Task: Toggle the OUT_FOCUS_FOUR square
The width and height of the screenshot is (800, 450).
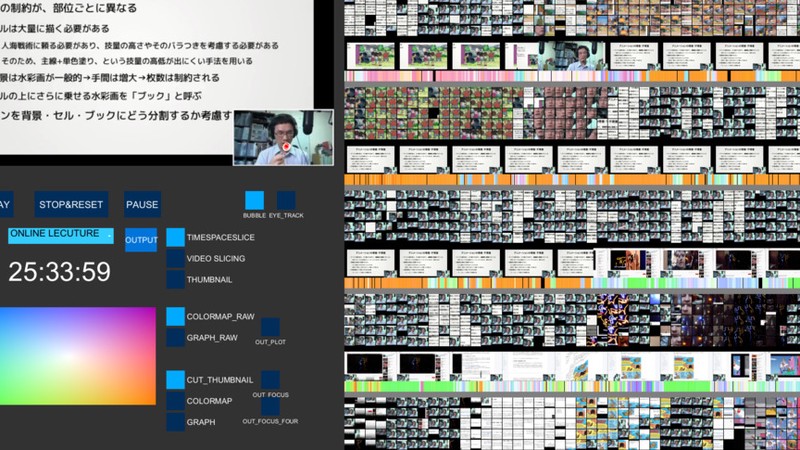Action: coord(270,406)
